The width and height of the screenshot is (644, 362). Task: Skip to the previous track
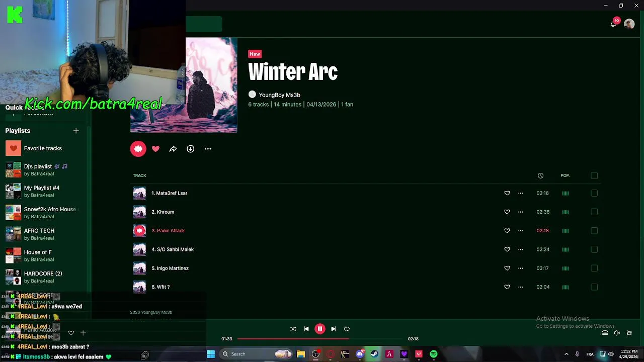[306, 329]
